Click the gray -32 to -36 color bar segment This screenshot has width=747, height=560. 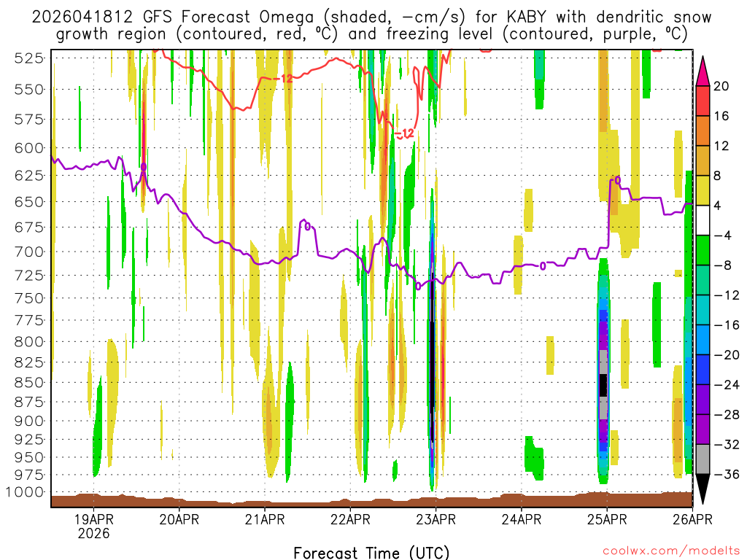pyautogui.click(x=703, y=459)
